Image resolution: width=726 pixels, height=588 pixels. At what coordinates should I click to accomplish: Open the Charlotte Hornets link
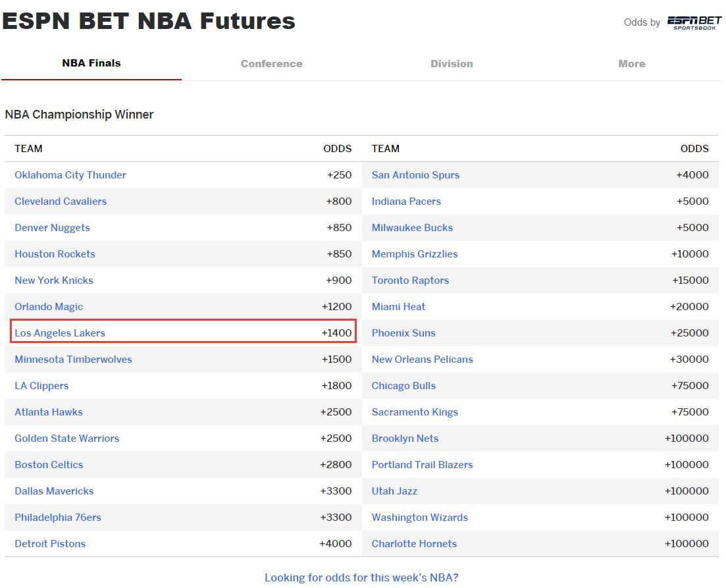pos(414,544)
